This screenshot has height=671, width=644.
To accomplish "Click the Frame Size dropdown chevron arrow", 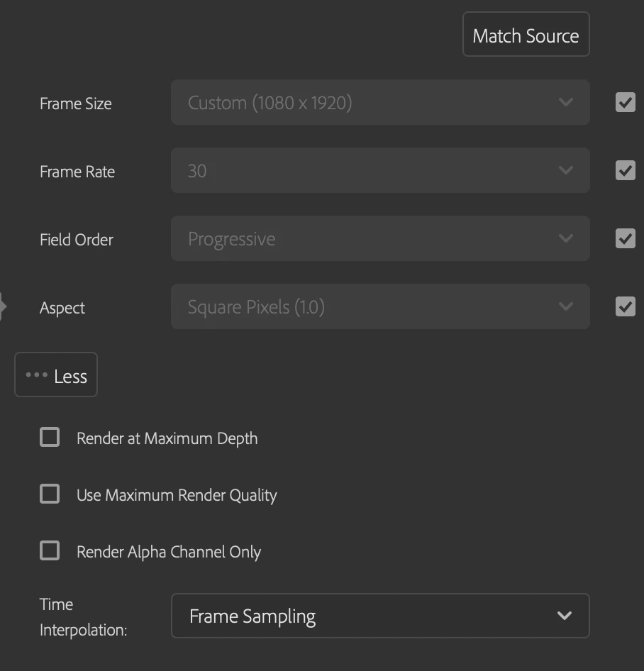I will pyautogui.click(x=565, y=103).
